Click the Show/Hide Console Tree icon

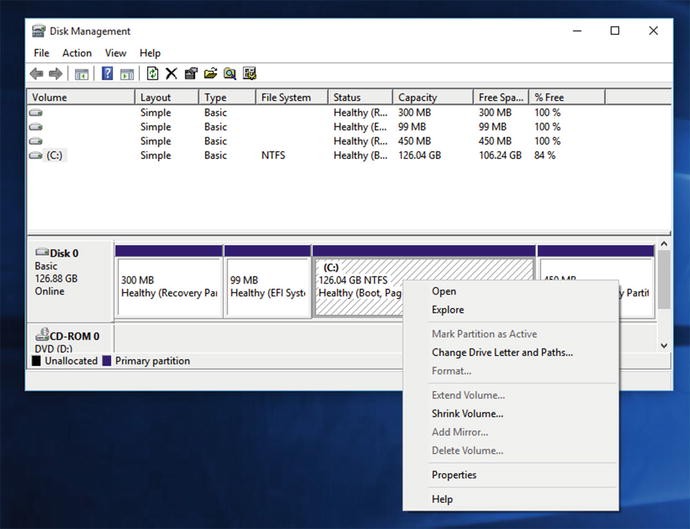click(82, 74)
